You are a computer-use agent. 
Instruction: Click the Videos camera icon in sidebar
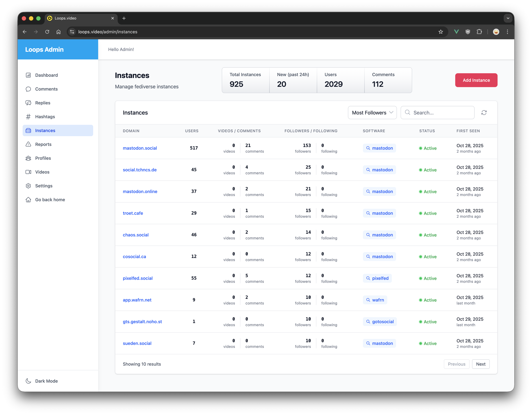[28, 172]
